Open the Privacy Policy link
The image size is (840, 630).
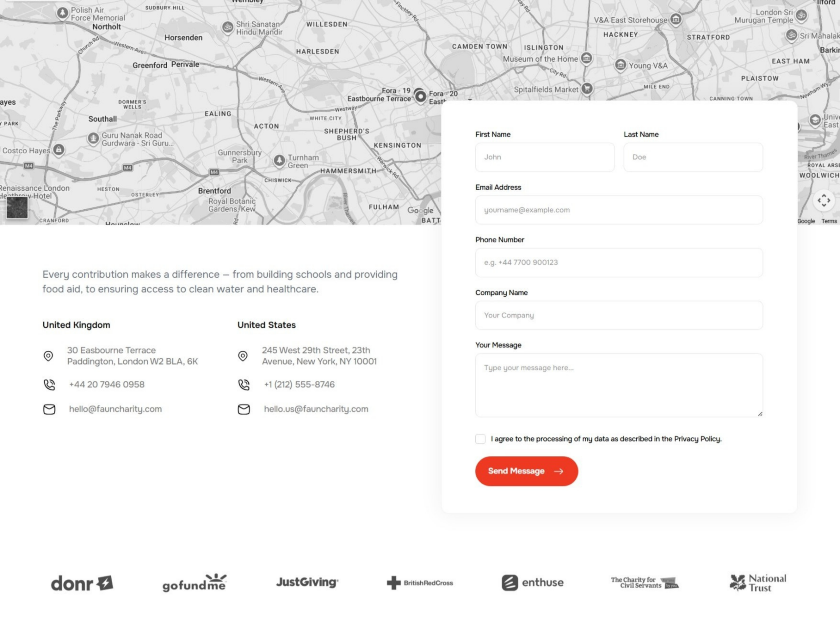697,439
